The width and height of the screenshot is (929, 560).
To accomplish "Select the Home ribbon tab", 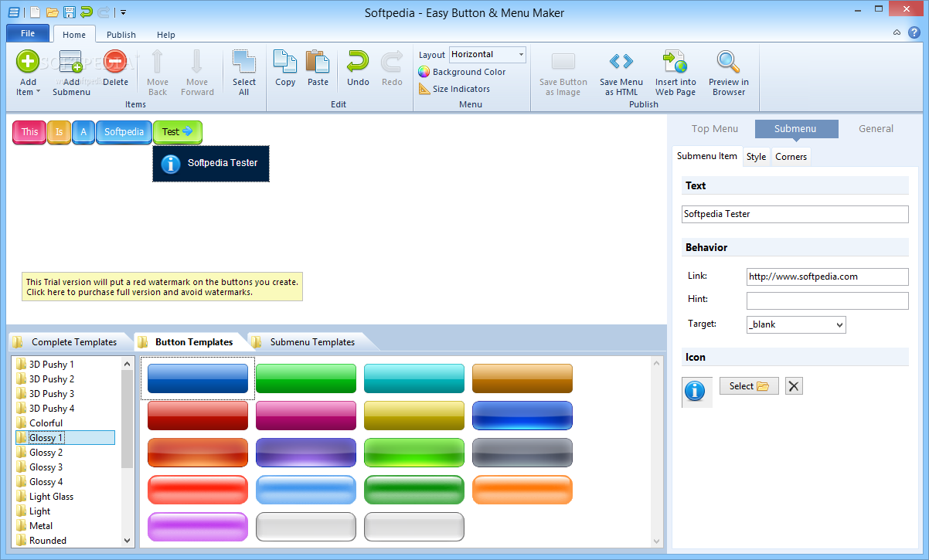I will (74, 35).
